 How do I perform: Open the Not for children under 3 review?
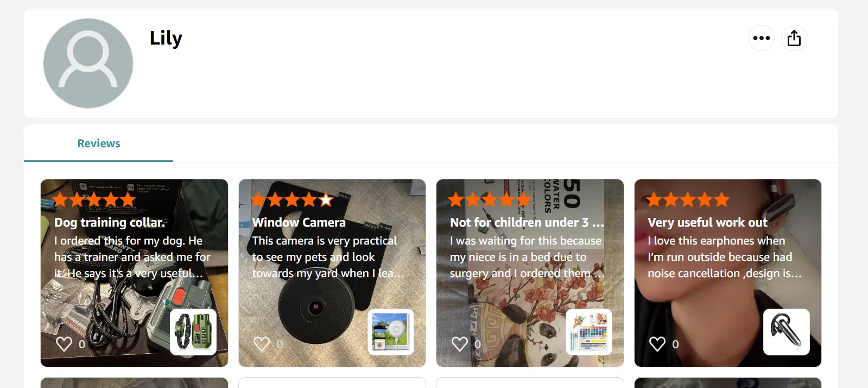(527, 222)
